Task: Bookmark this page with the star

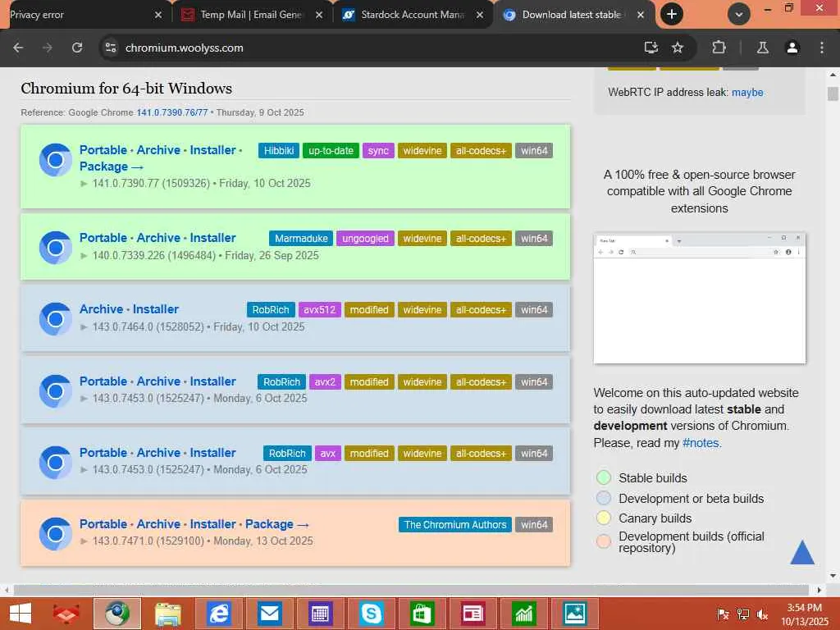Action: tap(678, 48)
